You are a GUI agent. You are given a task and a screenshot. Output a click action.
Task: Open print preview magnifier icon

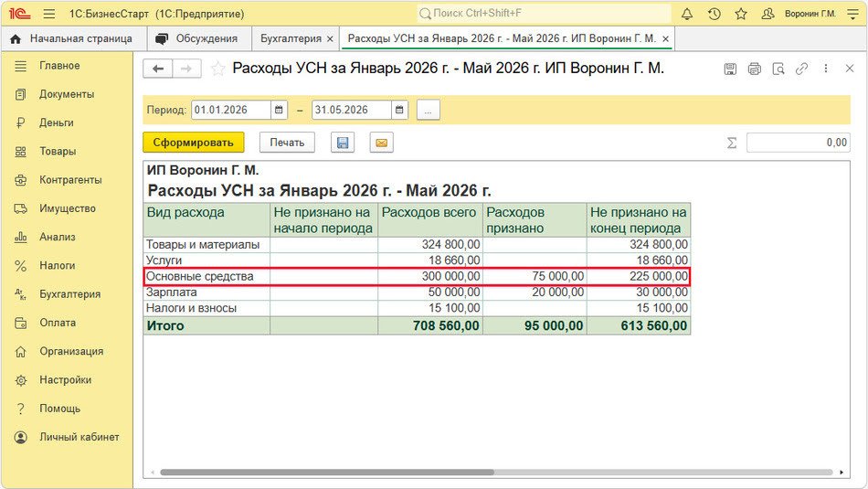[x=778, y=69]
